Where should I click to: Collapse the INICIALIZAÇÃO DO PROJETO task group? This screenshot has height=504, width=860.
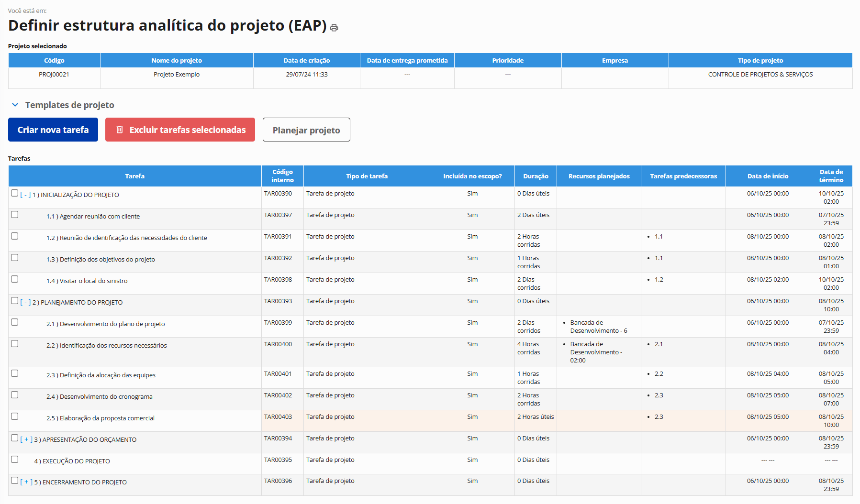pos(25,195)
